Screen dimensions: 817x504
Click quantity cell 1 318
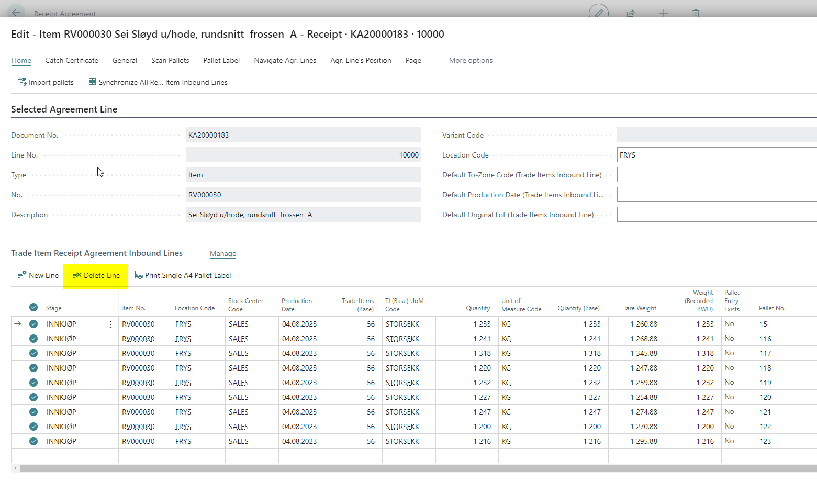tap(482, 353)
